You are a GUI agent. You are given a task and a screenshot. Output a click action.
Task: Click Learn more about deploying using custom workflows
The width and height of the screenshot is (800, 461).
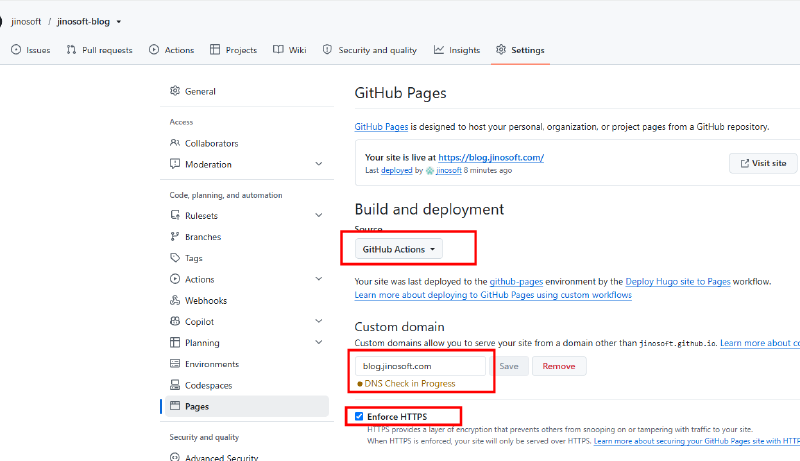point(493,295)
